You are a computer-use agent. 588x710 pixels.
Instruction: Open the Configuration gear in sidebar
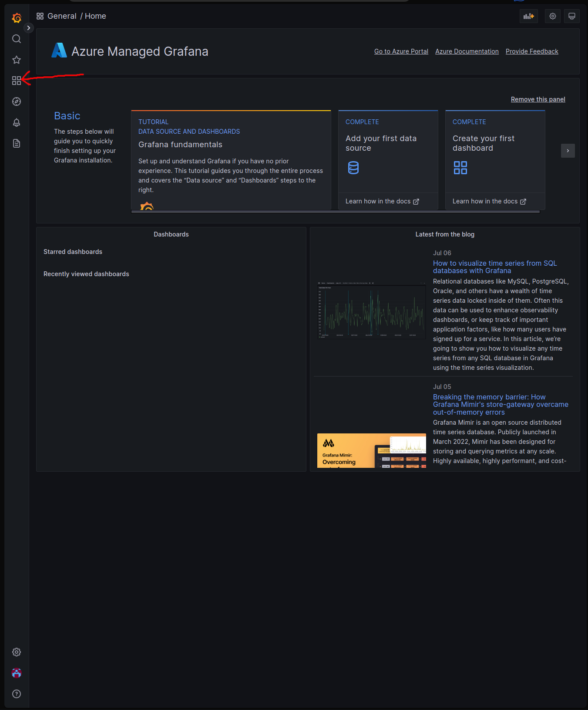click(x=17, y=652)
